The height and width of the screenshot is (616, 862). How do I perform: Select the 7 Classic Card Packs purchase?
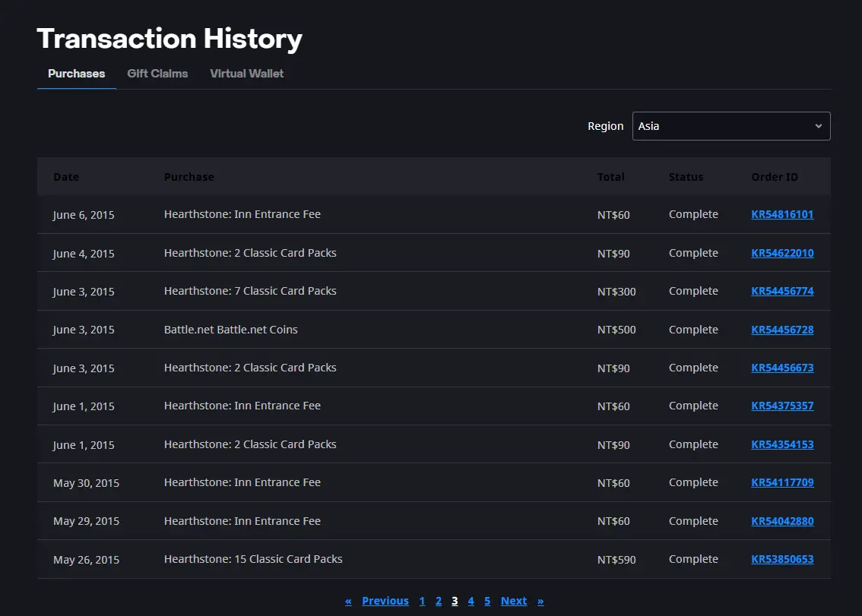(250, 291)
